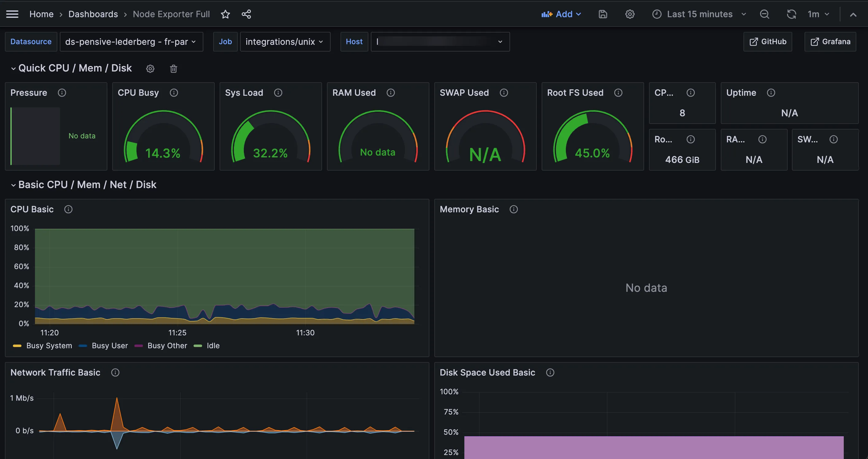The width and height of the screenshot is (868, 459).
Task: Open Quick CPU row options gear
Action: pyautogui.click(x=150, y=69)
